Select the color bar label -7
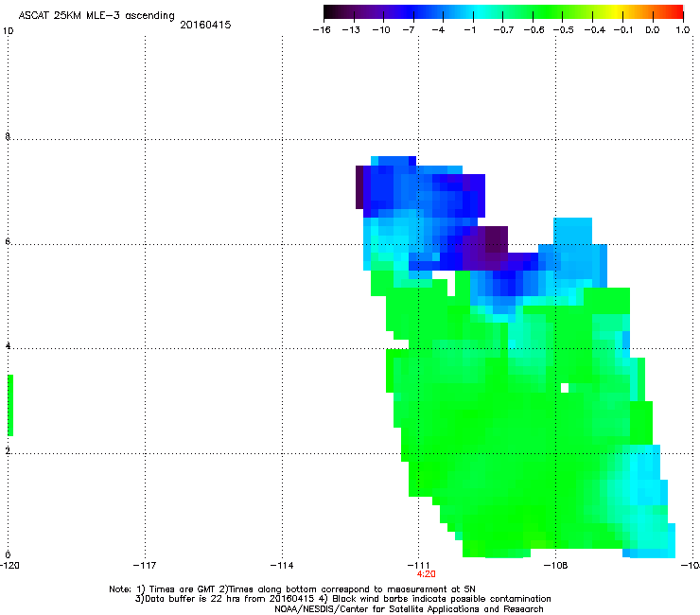 408,30
